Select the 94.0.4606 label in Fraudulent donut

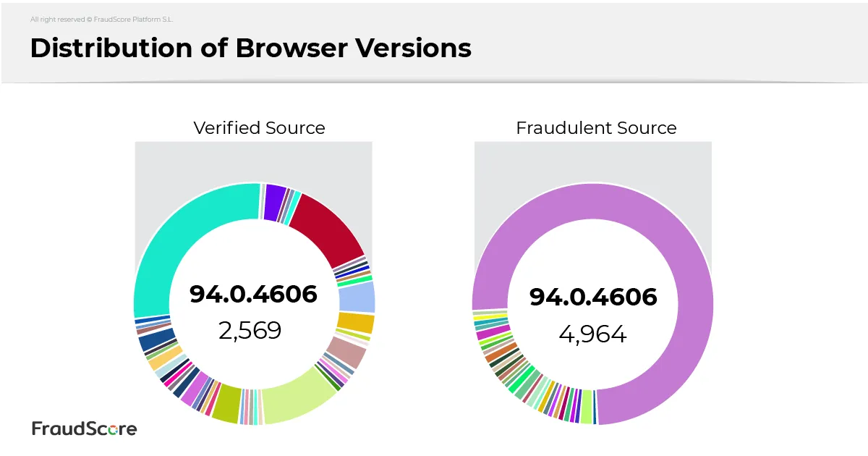coord(593,297)
